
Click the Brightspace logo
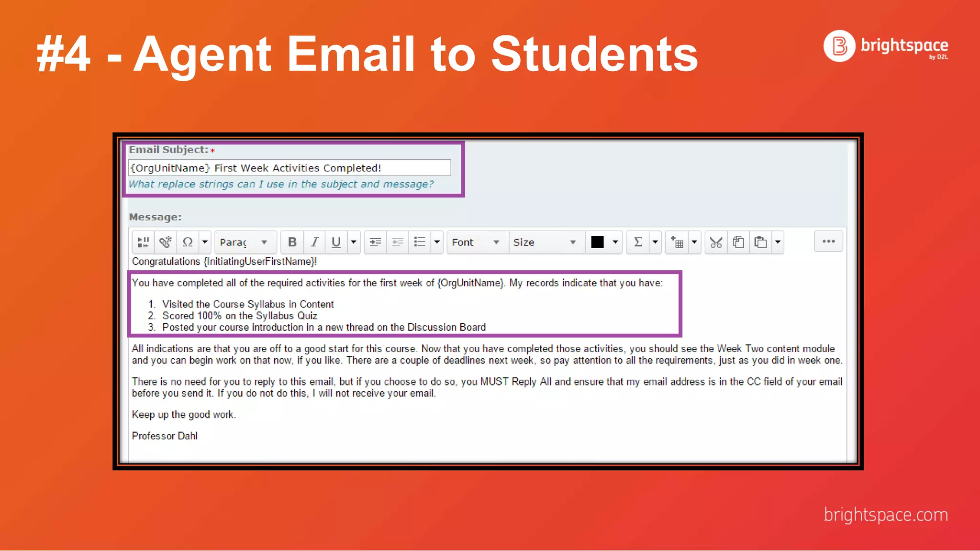[x=886, y=46]
